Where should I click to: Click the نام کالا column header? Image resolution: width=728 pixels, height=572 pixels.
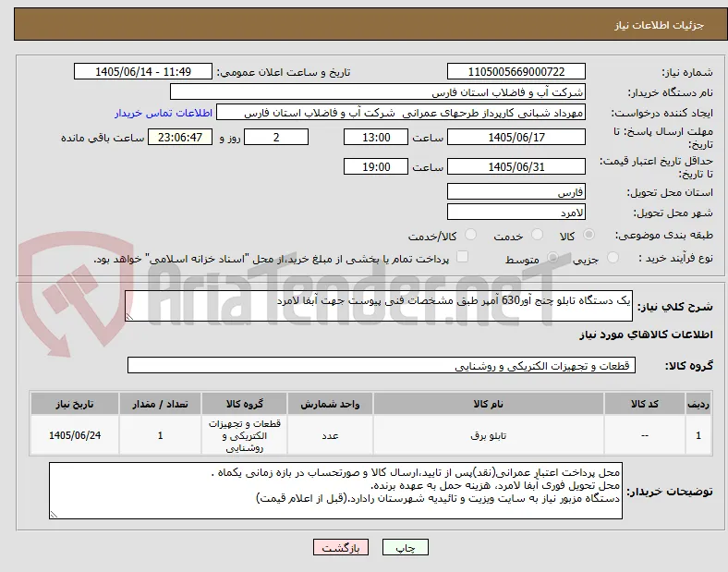click(489, 404)
